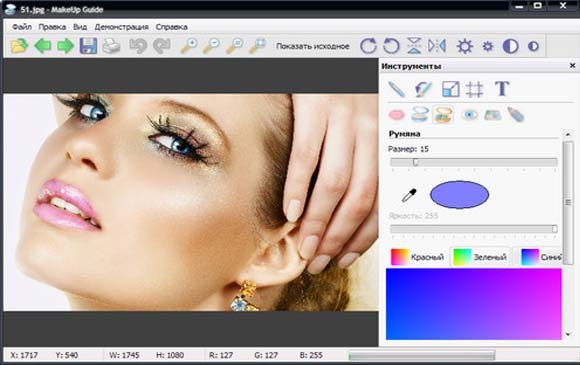This screenshot has height=365, width=580.
Task: Click the third magnifier zoom icon
Action: pyautogui.click(x=235, y=46)
